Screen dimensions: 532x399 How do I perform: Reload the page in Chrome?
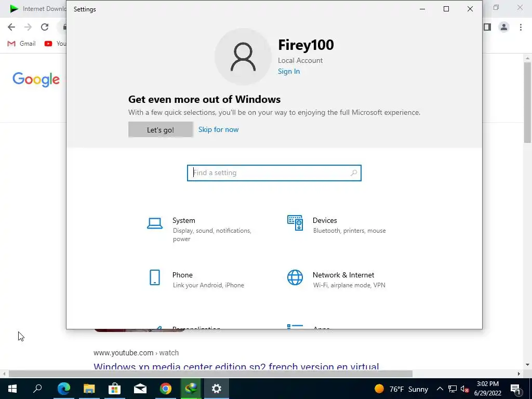tap(45, 27)
